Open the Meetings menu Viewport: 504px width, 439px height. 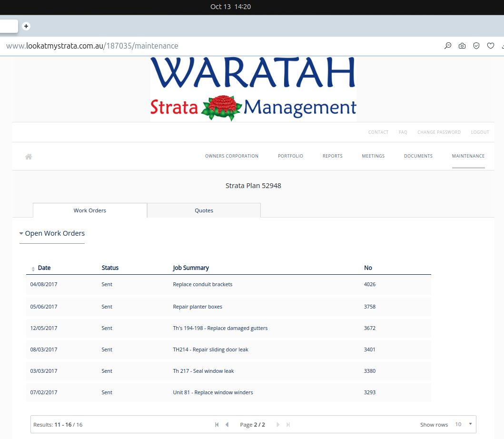pyautogui.click(x=373, y=156)
